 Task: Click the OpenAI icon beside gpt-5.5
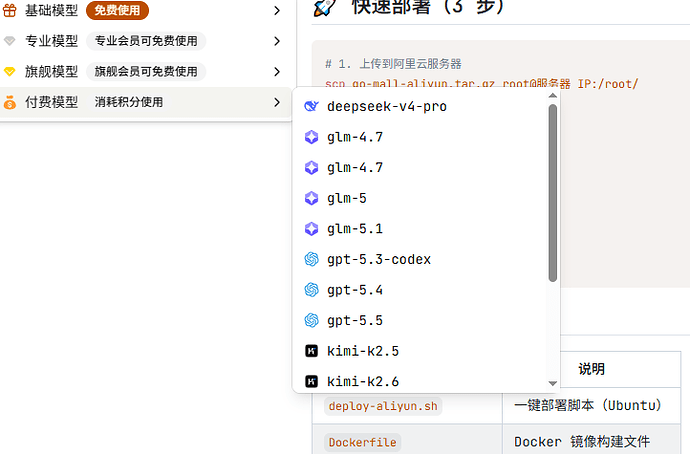(x=312, y=320)
